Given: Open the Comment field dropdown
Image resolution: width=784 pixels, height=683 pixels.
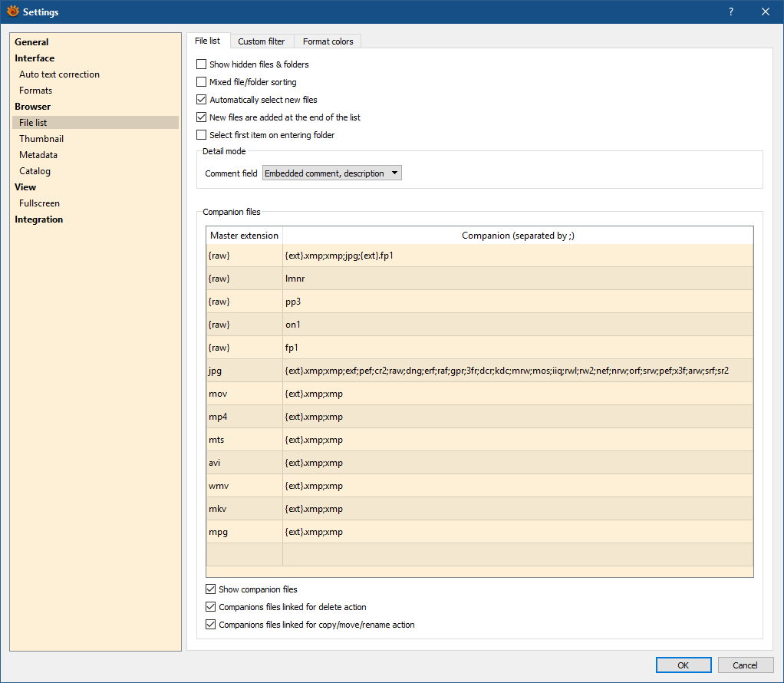Looking at the screenshot, I should point(331,173).
